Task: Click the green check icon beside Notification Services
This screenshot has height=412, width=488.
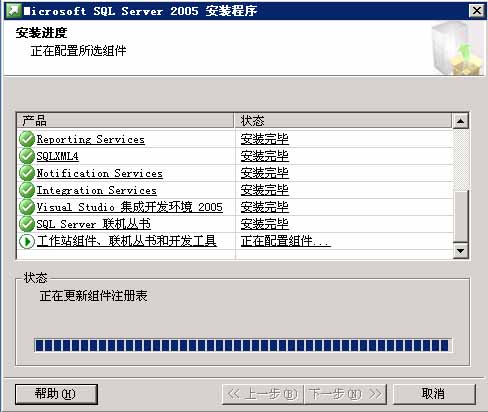Action: [x=27, y=173]
